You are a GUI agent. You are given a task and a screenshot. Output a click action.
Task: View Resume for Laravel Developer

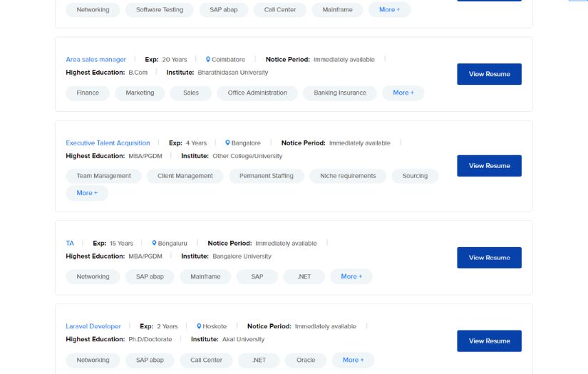click(489, 341)
